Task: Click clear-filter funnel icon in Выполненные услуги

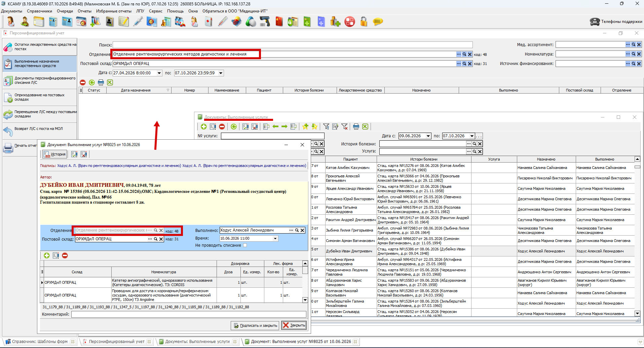Action: pyautogui.click(x=344, y=127)
